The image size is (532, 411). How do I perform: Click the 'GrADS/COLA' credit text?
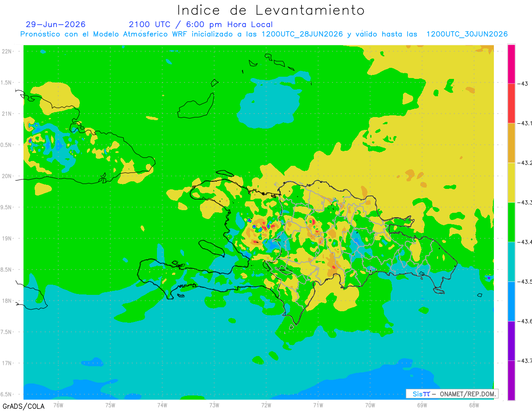[x=23, y=406]
